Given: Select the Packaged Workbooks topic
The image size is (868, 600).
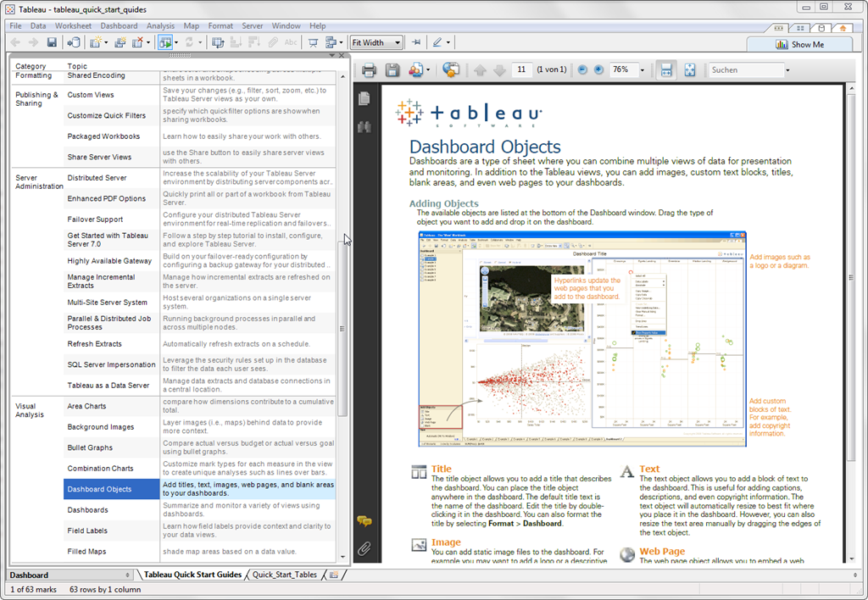Looking at the screenshot, I should pos(103,136).
